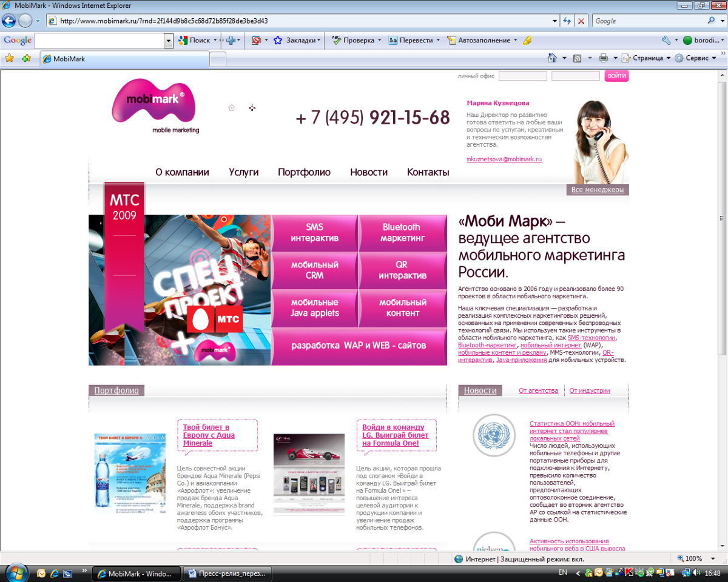Open the Статистика ООН mobile internet news link
This screenshot has height=582, width=728.
pos(571,430)
